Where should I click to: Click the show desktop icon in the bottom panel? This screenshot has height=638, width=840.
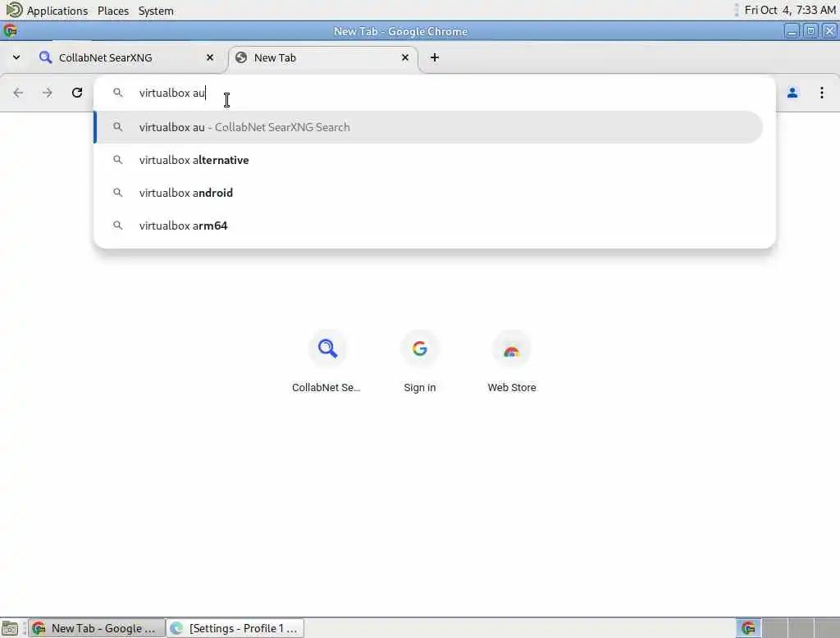click(10, 628)
